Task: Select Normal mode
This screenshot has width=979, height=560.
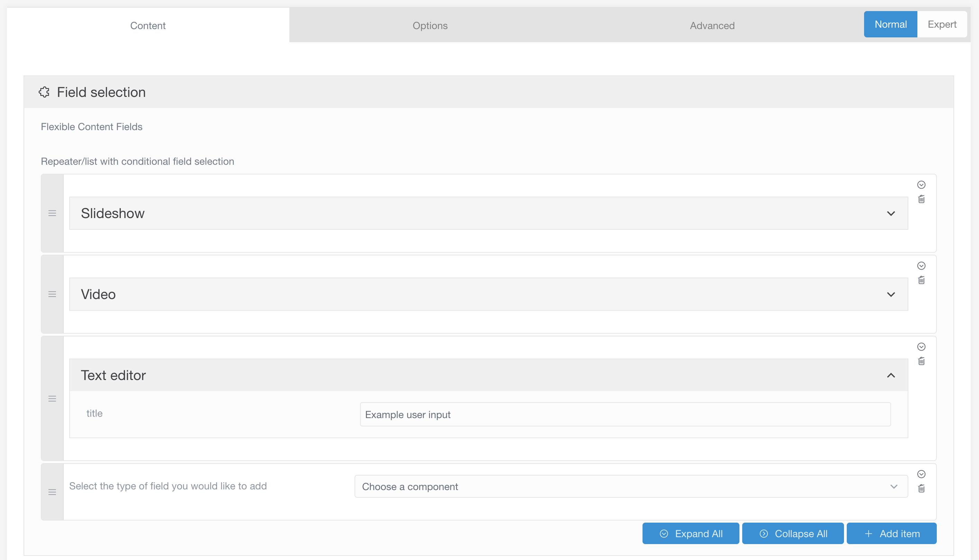Action: [890, 24]
